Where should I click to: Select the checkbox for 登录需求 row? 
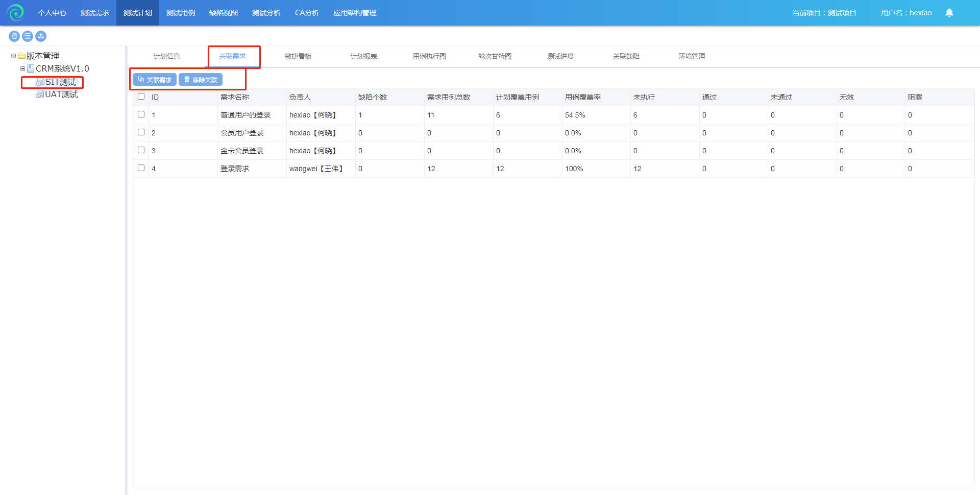pos(141,168)
